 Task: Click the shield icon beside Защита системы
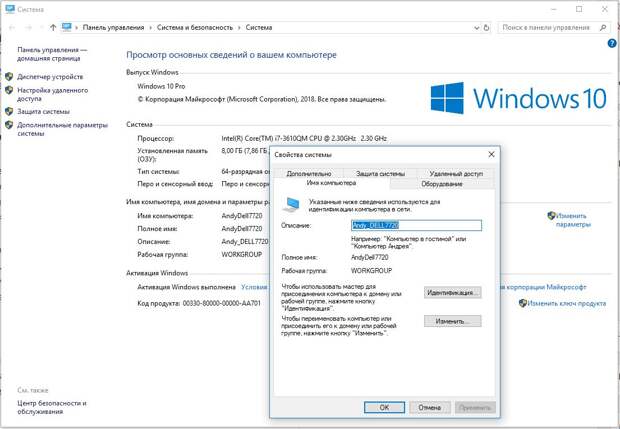(x=9, y=112)
